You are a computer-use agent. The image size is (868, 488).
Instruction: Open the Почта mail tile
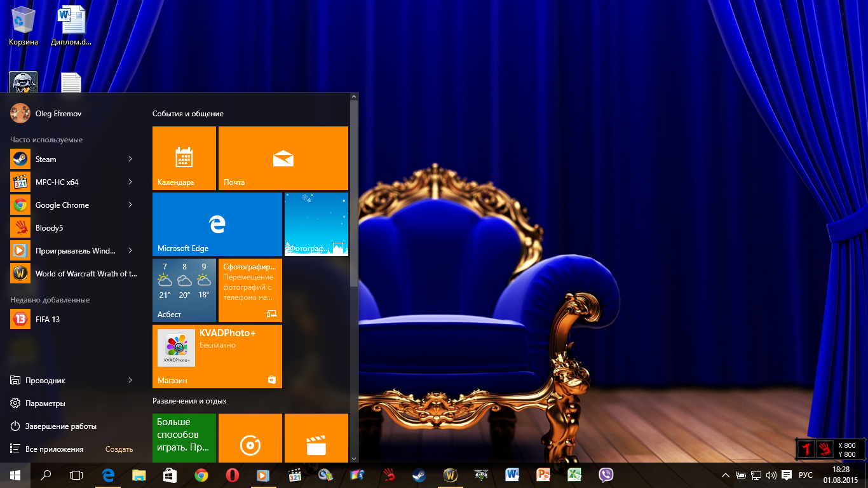tap(283, 158)
